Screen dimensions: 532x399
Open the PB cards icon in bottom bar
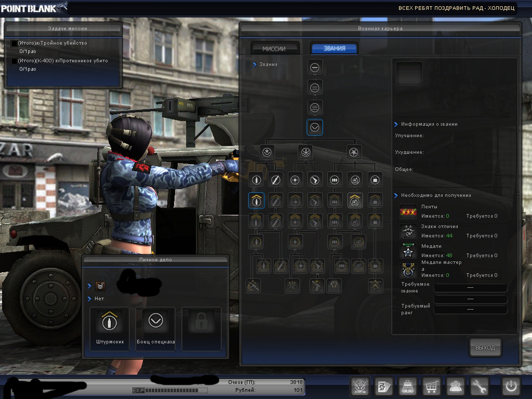pyautogui.click(x=384, y=387)
